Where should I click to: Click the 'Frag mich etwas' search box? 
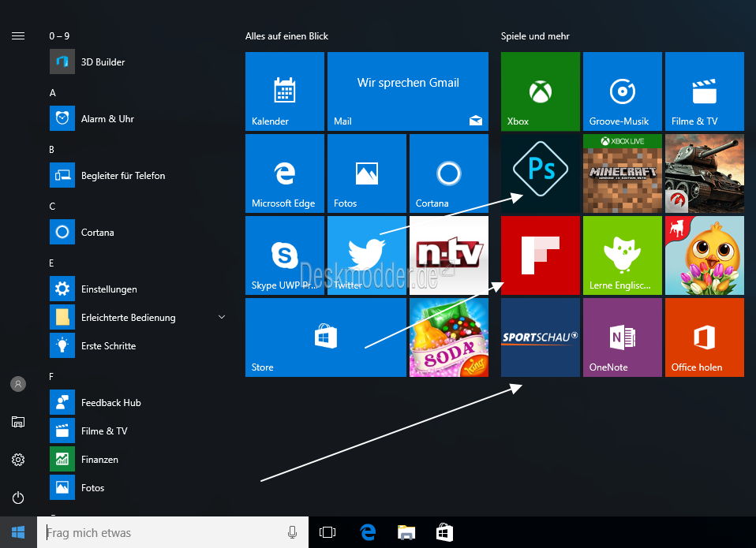173,532
